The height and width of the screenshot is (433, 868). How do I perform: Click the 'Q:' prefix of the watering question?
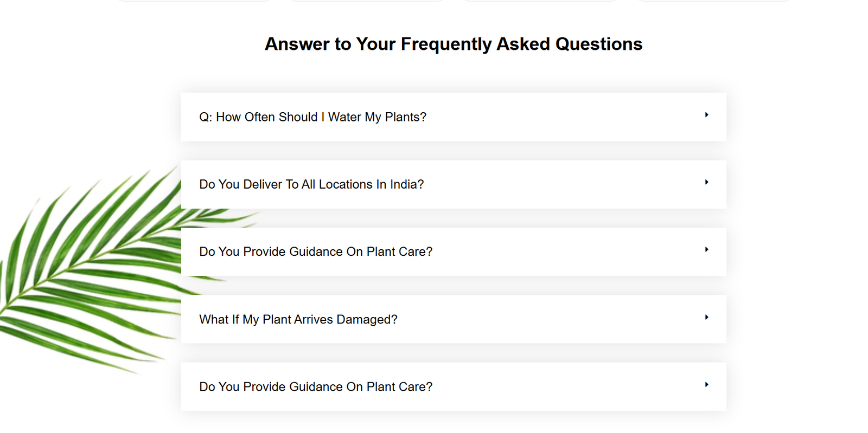(206, 117)
